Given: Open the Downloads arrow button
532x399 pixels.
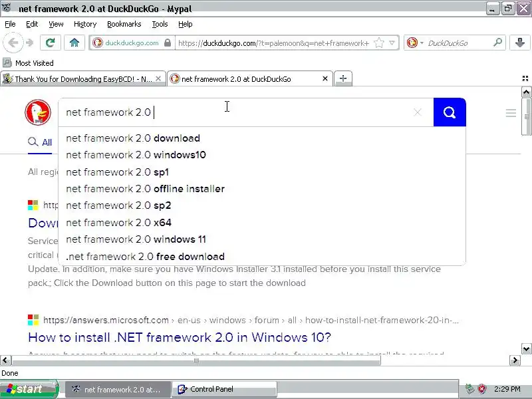Looking at the screenshot, I should point(520,43).
